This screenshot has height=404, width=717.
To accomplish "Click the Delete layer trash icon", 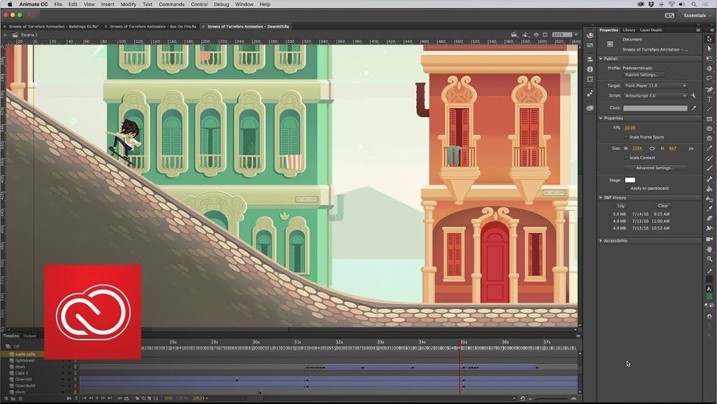I will point(21,399).
